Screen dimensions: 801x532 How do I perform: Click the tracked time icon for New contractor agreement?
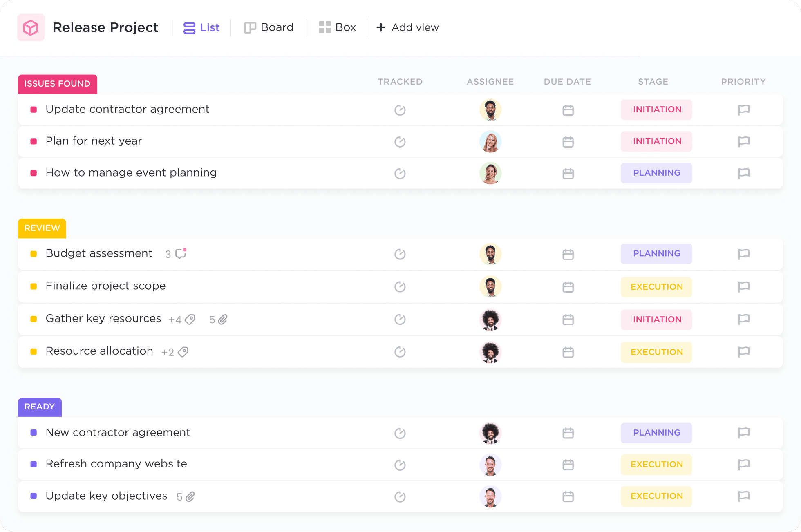[x=400, y=434]
